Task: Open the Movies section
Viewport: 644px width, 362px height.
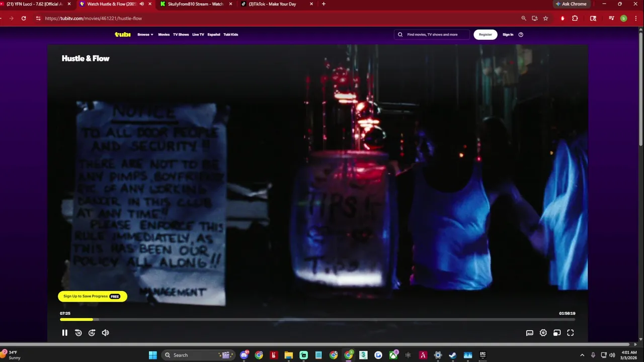Action: [164, 35]
